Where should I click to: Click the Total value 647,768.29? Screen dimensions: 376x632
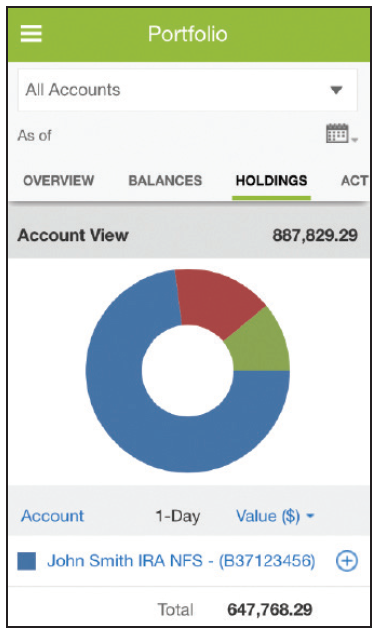coord(270,609)
